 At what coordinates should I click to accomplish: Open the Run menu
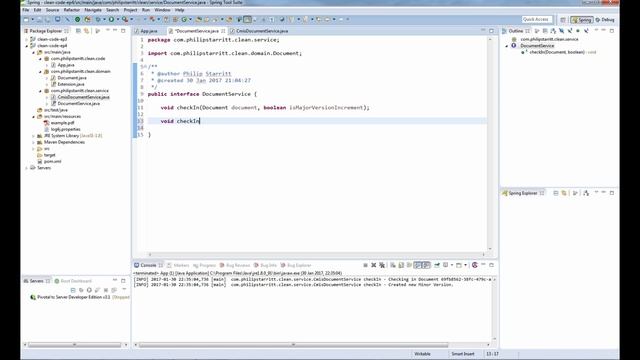point(146,10)
